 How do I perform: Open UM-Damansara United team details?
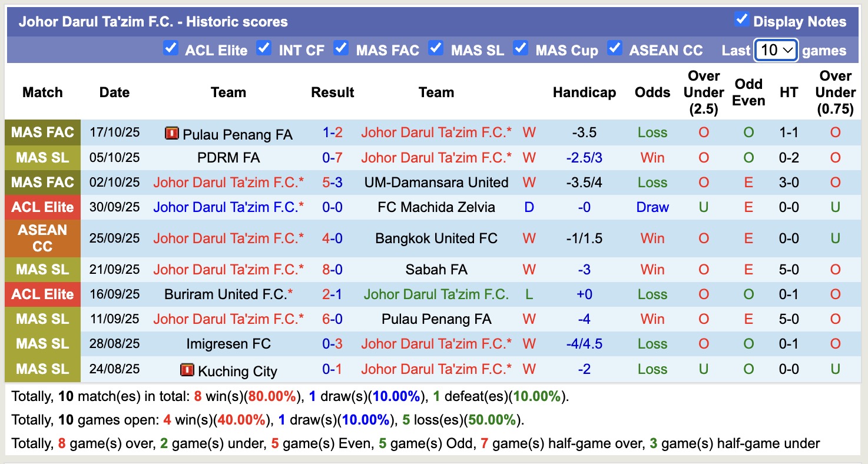[436, 182]
